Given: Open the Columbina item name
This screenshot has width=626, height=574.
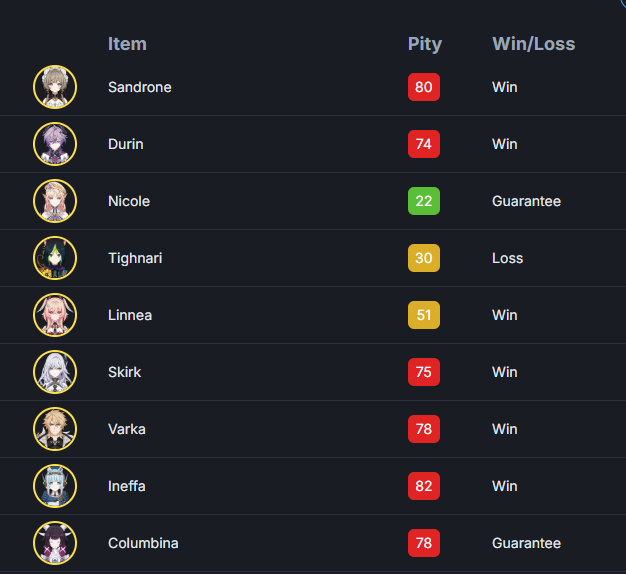Looking at the screenshot, I should 143,543.
